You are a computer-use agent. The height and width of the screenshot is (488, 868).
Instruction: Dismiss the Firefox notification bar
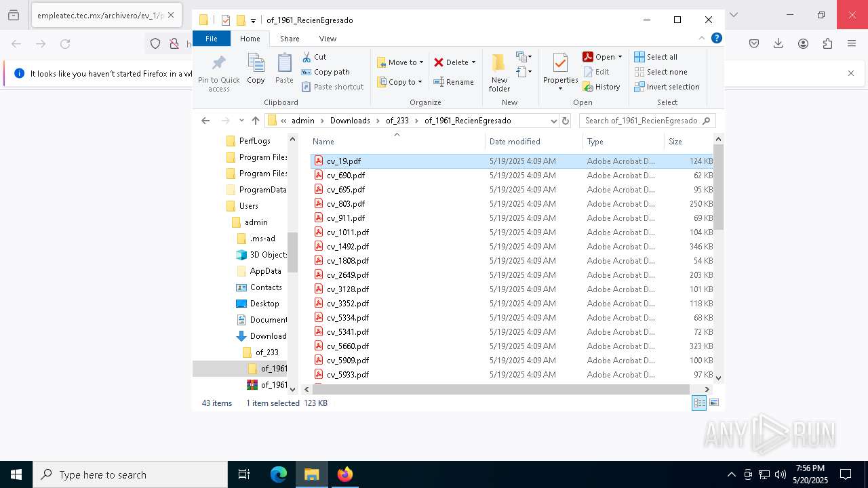coord(851,73)
